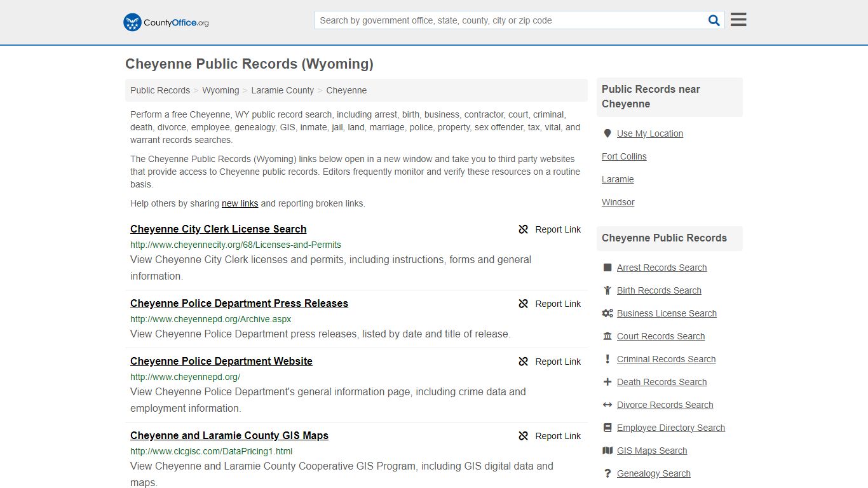
Task: Visit cheyennecity.org Licenses-and-Permits URL
Action: (236, 245)
